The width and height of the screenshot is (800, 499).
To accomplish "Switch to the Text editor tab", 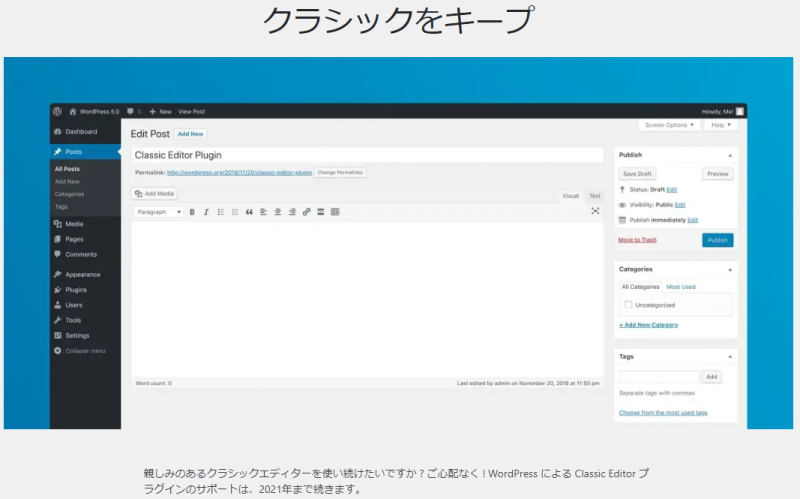I will [594, 196].
